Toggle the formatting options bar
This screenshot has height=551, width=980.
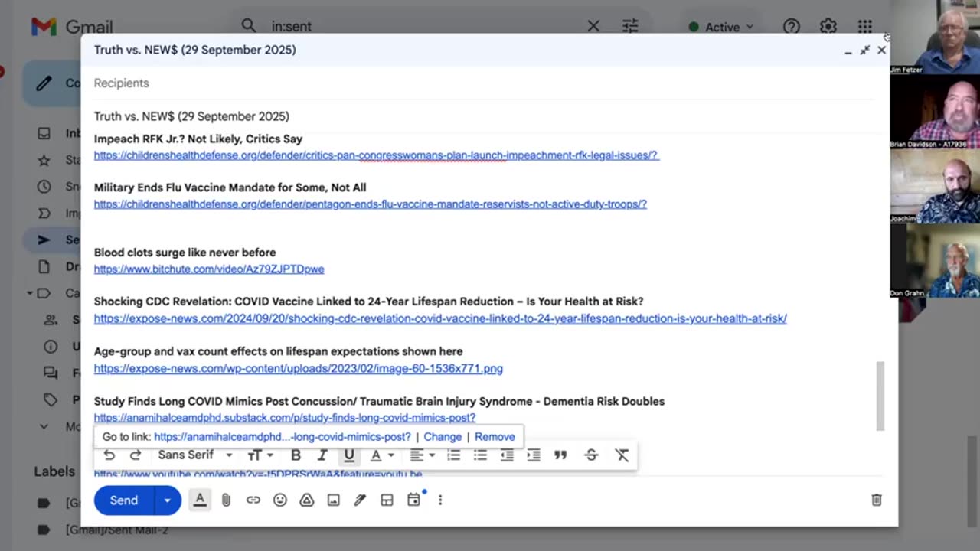pyautogui.click(x=200, y=500)
